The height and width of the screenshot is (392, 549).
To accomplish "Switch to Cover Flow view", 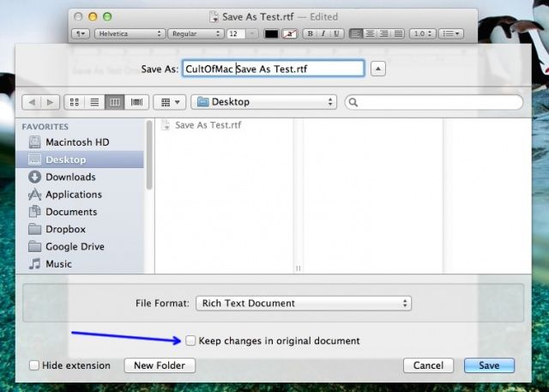I will [133, 102].
